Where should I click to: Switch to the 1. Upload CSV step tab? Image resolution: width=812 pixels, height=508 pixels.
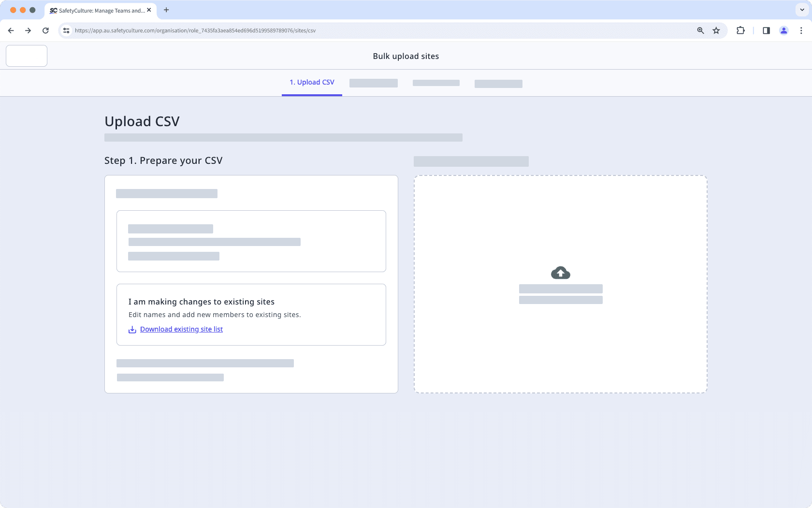coord(312,82)
